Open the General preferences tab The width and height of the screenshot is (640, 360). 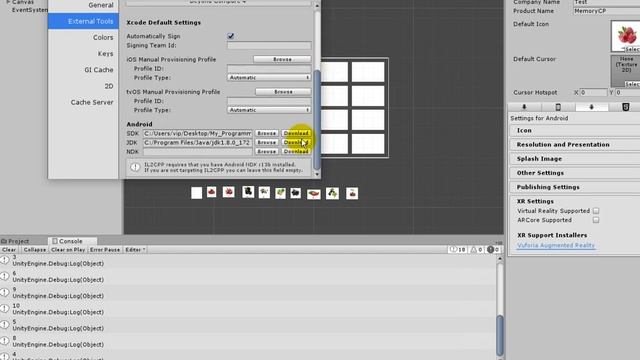(x=83, y=5)
